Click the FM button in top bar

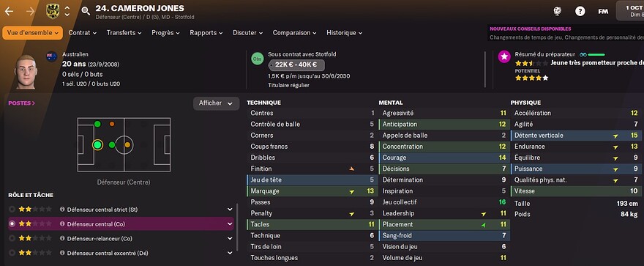[x=603, y=11]
